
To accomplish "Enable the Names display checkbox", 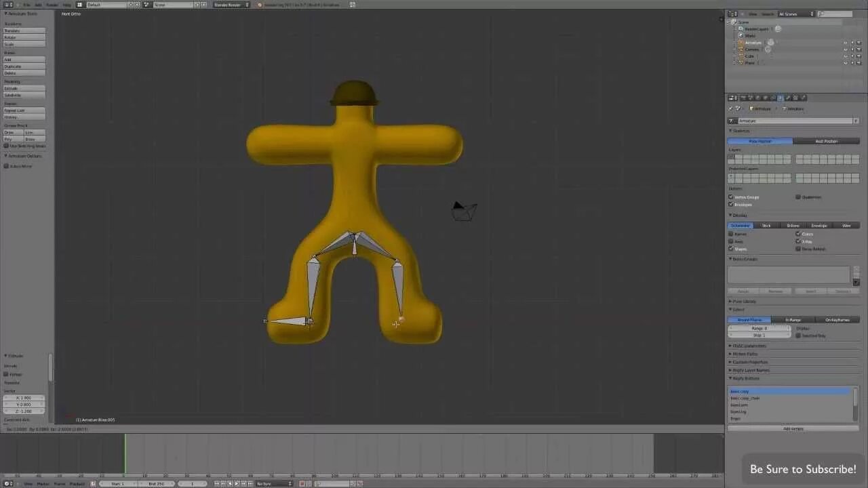I will pos(731,234).
